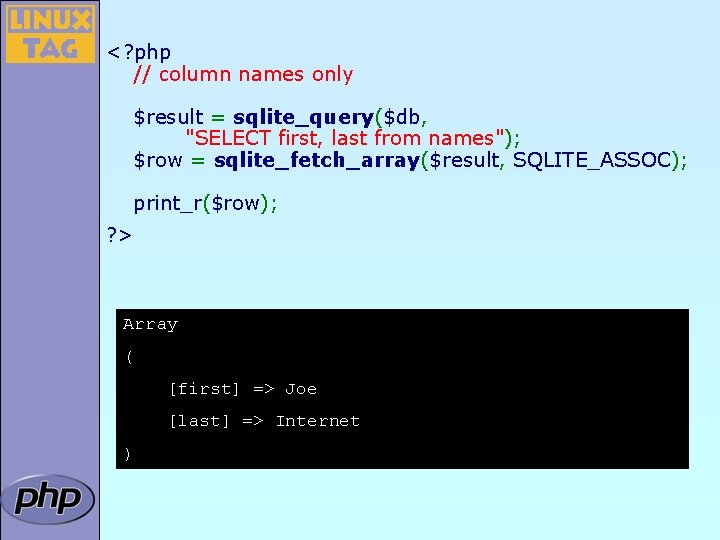720x540 pixels.
Task: Click the SELECT first, last from names string
Action: [x=344, y=138]
